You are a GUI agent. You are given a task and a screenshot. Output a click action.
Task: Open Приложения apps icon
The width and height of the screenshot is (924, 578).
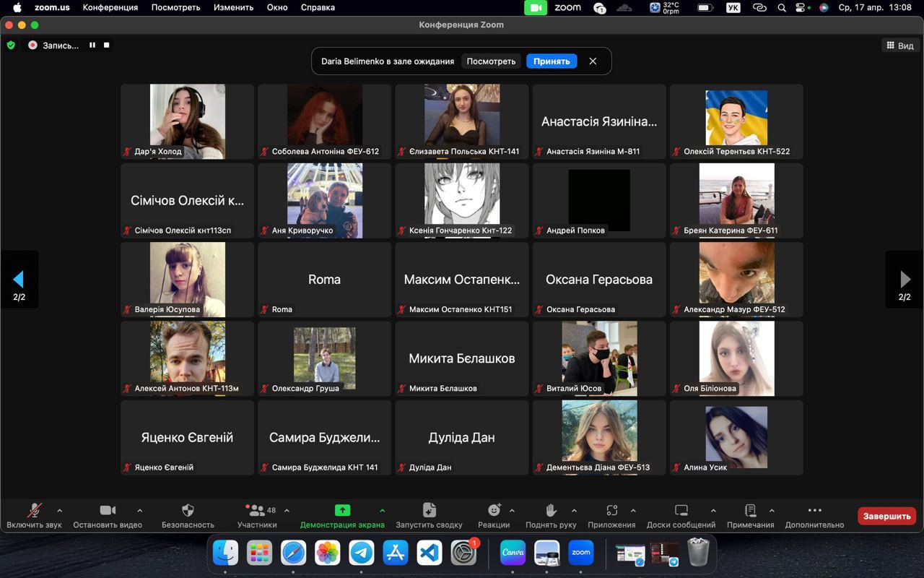611,510
